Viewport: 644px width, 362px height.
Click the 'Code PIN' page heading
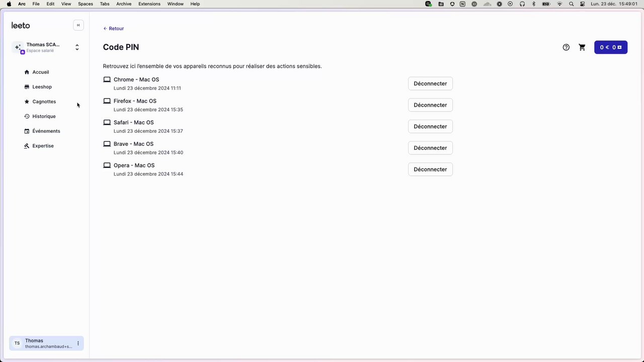[121, 47]
